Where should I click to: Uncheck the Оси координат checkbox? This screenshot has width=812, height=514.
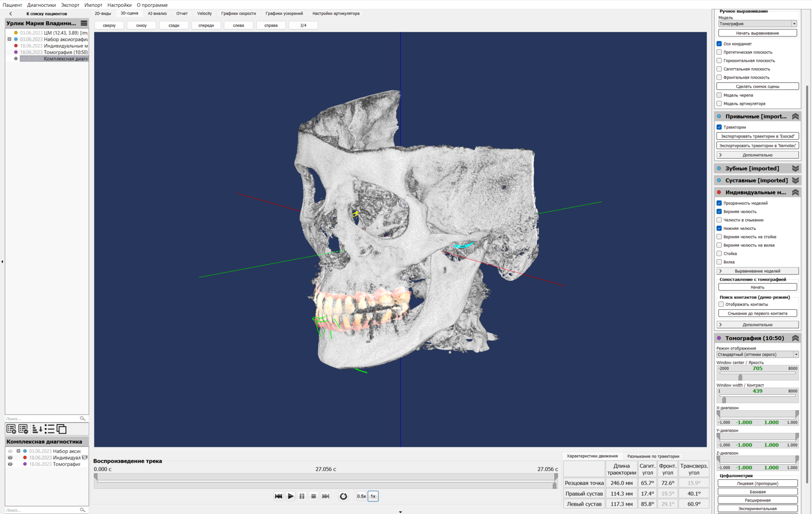[x=719, y=43]
